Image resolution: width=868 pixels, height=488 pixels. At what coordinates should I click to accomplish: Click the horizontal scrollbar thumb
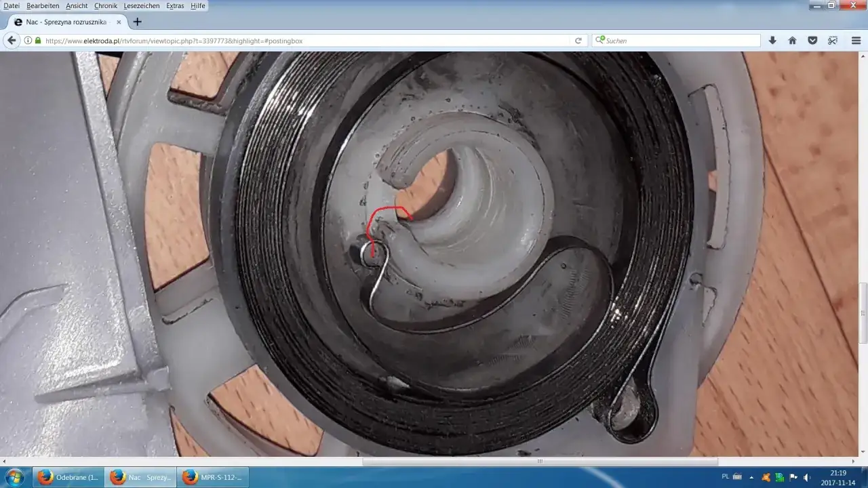[x=540, y=462]
